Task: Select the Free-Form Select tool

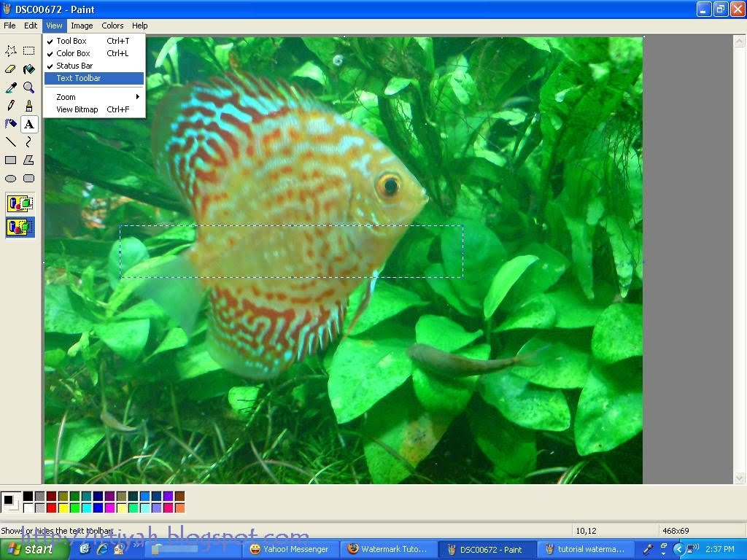Action: coord(10,50)
